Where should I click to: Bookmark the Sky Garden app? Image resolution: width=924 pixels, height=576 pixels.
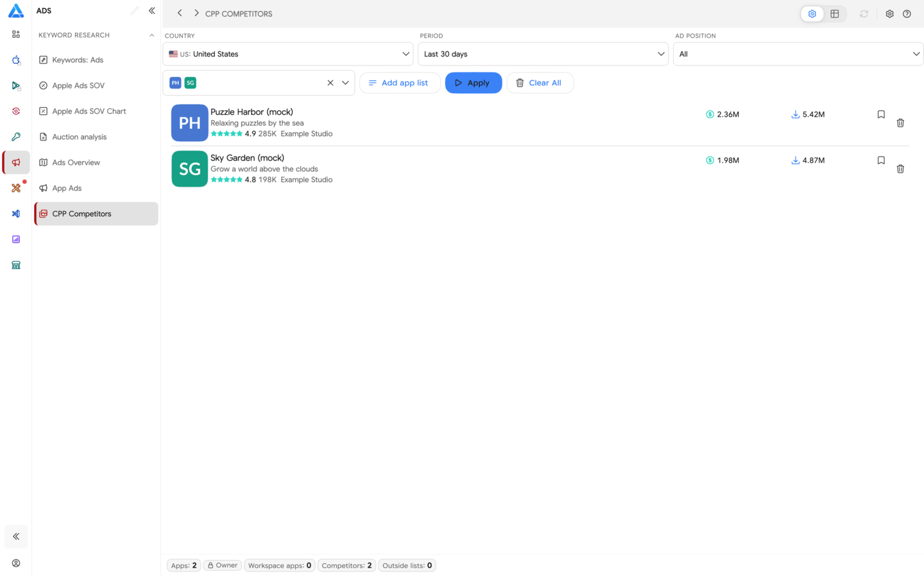coord(881,160)
